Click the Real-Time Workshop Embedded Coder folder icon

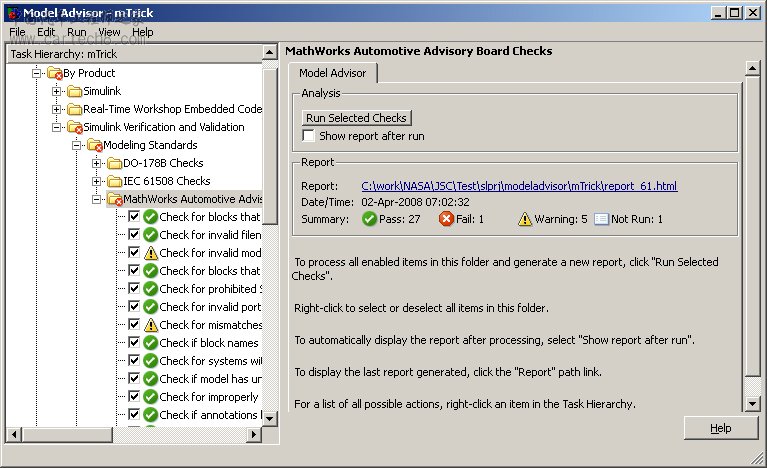[74, 109]
